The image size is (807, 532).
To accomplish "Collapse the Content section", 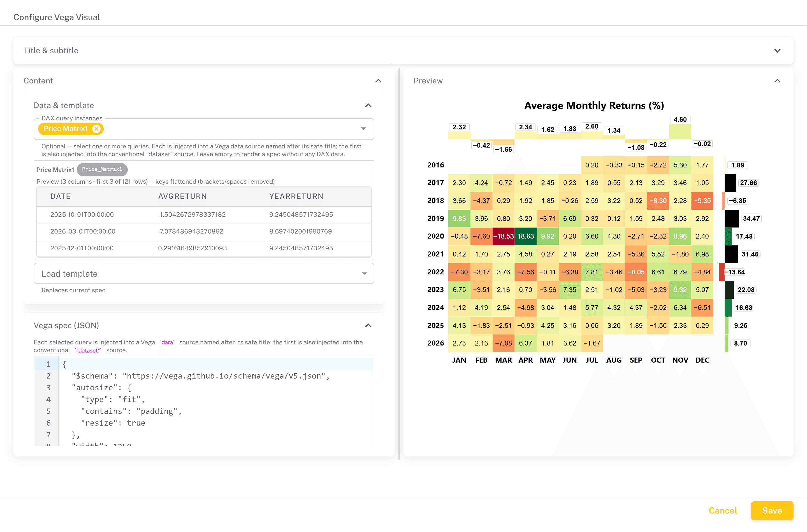I will point(378,81).
